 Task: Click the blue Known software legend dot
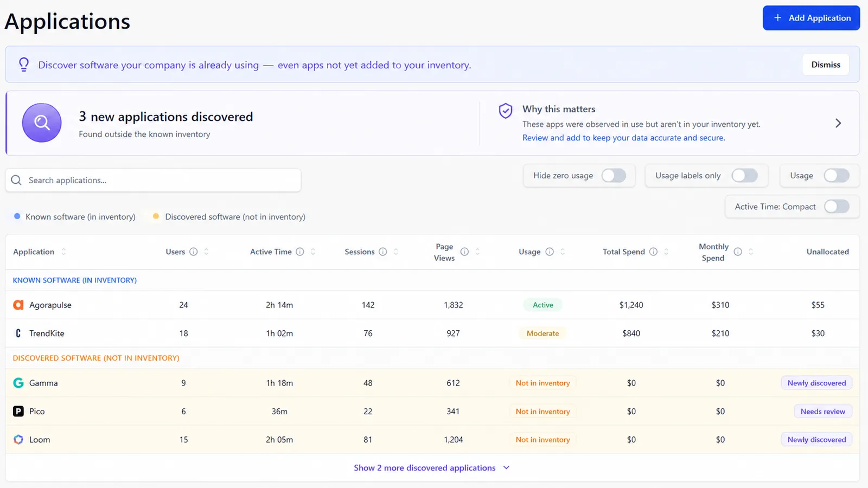click(x=17, y=216)
